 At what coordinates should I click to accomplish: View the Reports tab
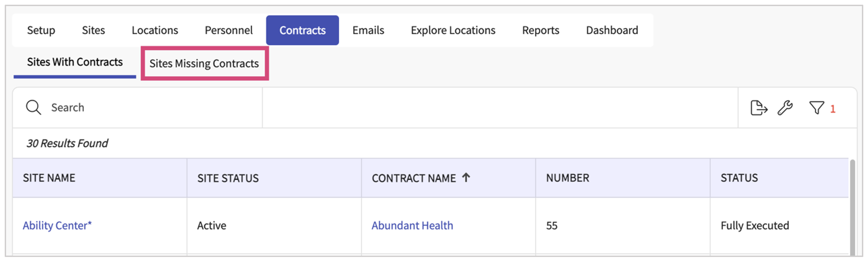(540, 30)
